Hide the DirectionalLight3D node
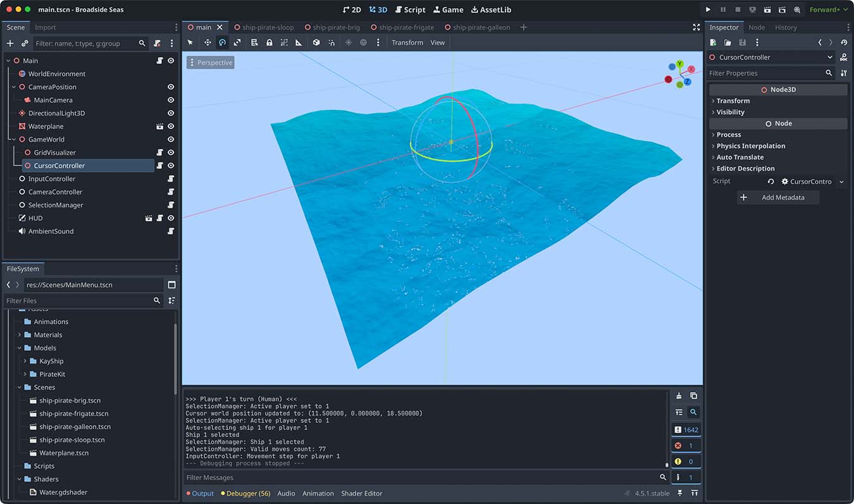The height and width of the screenshot is (504, 854). tap(171, 113)
